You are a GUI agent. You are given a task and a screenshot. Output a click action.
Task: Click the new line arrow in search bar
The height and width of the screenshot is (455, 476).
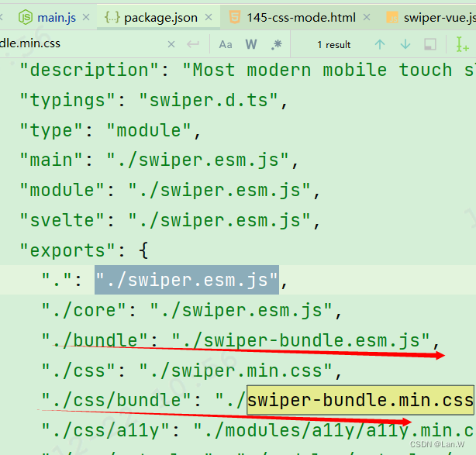pos(193,44)
